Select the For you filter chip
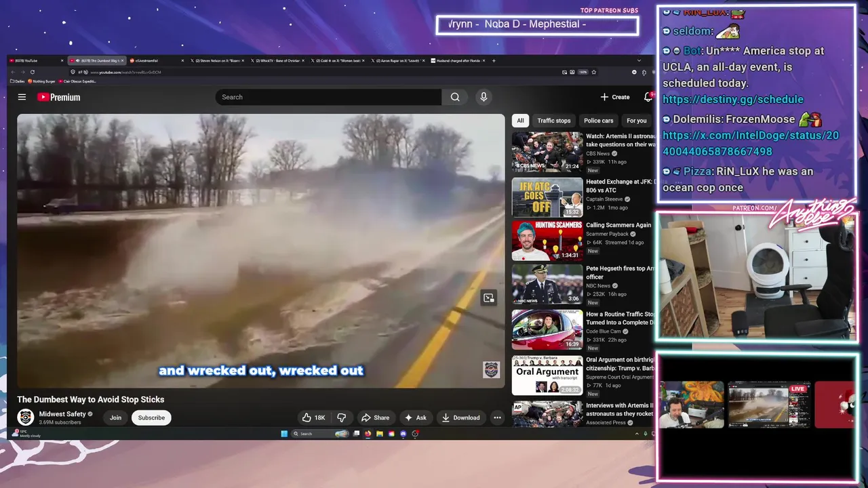Screen dimensions: 868x488 click(636, 121)
